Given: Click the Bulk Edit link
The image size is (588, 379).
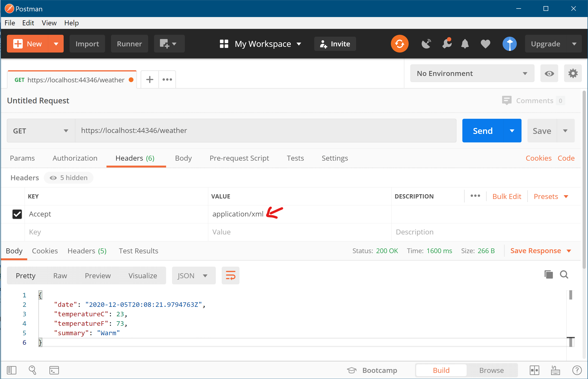Looking at the screenshot, I should pyautogui.click(x=507, y=196).
